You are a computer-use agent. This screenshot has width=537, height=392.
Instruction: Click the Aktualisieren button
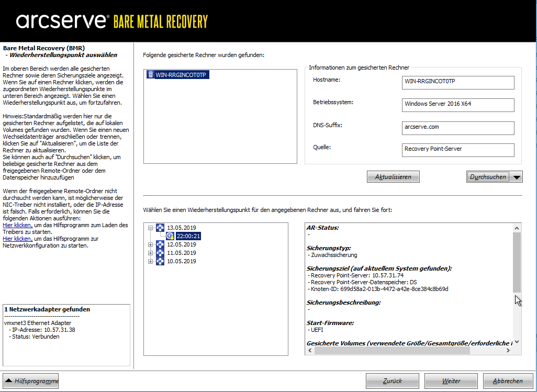tap(393, 177)
